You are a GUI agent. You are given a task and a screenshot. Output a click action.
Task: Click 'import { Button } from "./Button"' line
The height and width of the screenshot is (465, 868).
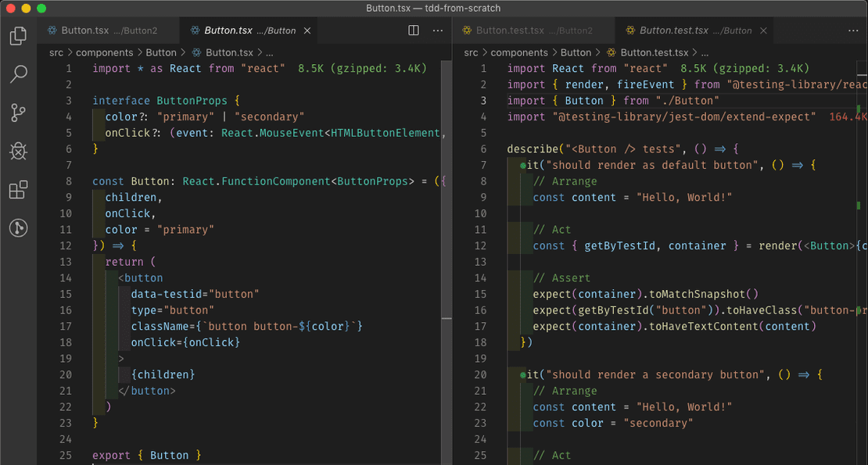click(613, 101)
